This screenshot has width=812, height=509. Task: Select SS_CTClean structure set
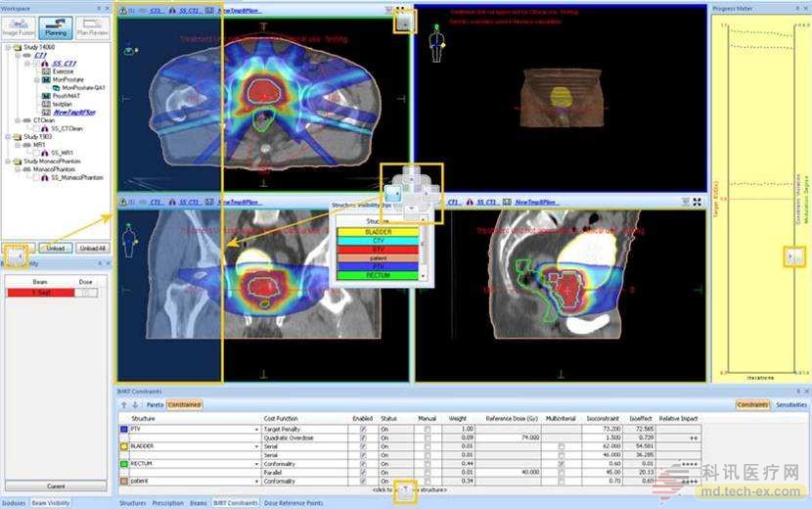click(67, 128)
